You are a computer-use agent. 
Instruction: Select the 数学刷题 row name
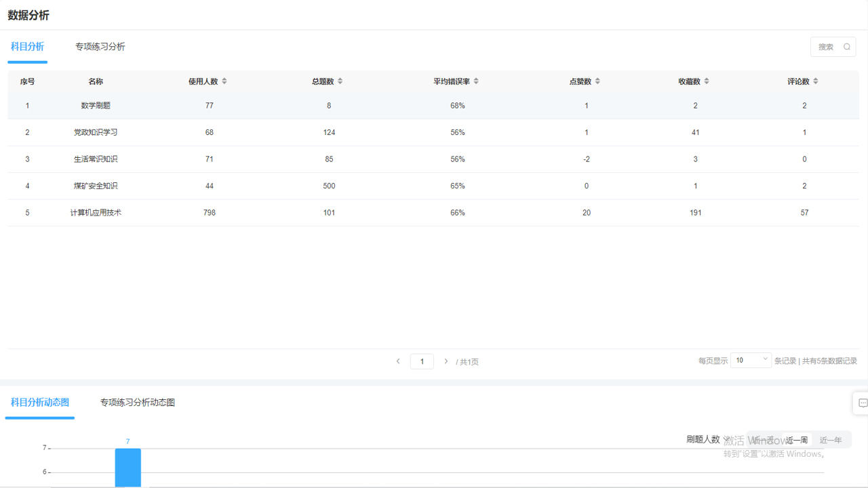tap(96, 106)
